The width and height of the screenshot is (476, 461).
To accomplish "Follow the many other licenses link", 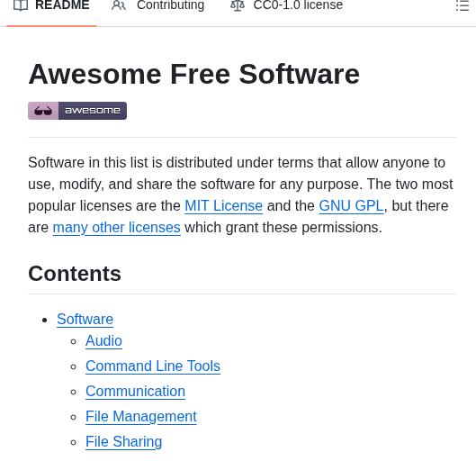I will tap(117, 227).
